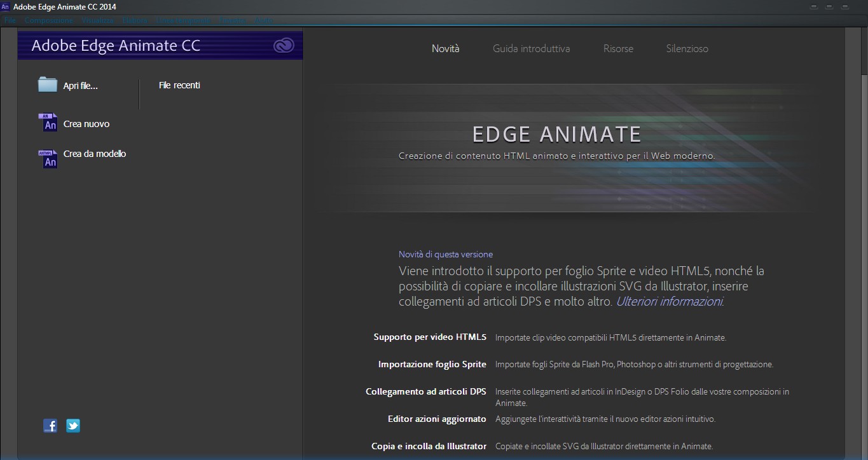Screen dimensions: 868x460
Task: Click the An icon beside Crea nuovo
Action: pos(48,123)
